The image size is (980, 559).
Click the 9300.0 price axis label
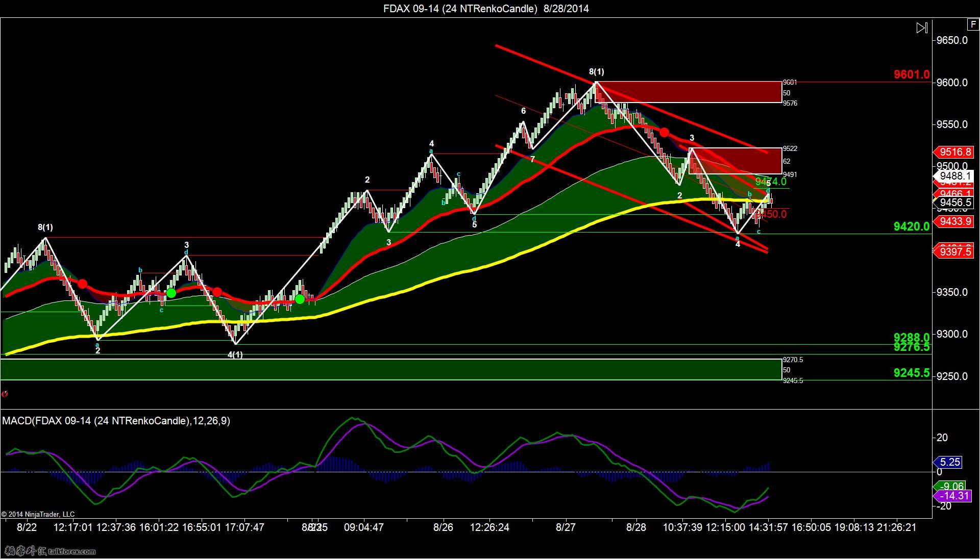point(951,334)
